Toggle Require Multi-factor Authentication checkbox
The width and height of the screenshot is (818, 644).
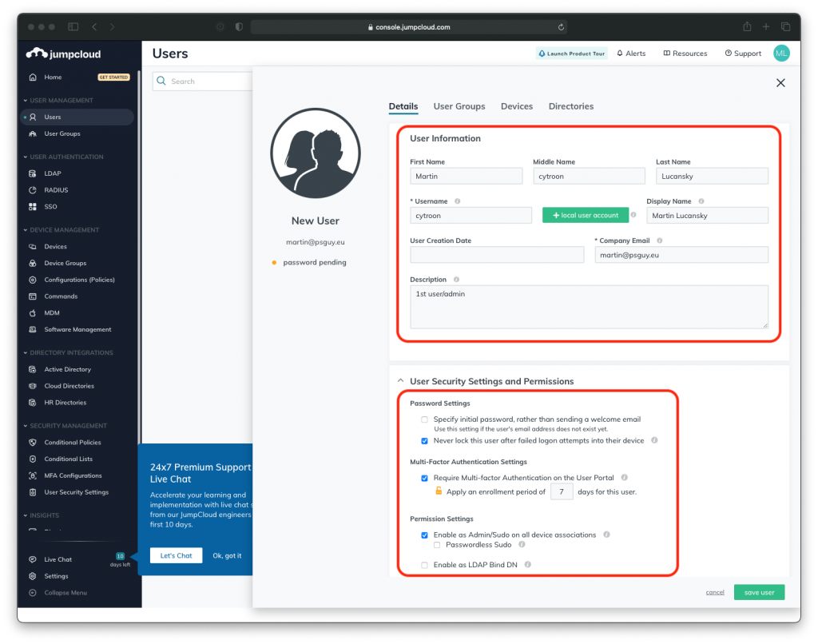pyautogui.click(x=425, y=478)
